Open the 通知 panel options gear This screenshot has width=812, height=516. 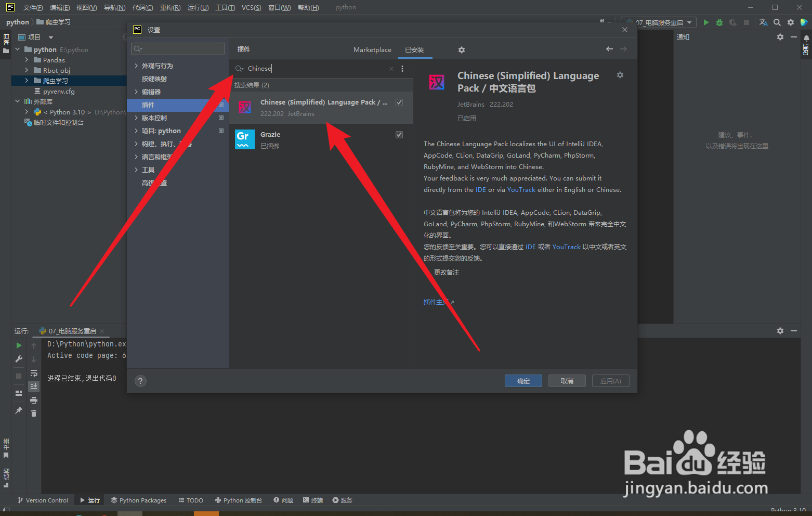click(780, 37)
